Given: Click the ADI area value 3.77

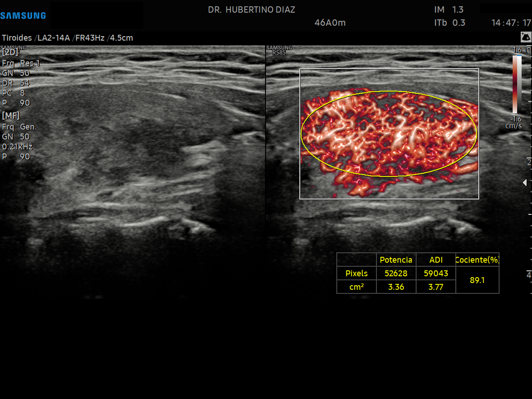Looking at the screenshot, I should click(x=436, y=287).
